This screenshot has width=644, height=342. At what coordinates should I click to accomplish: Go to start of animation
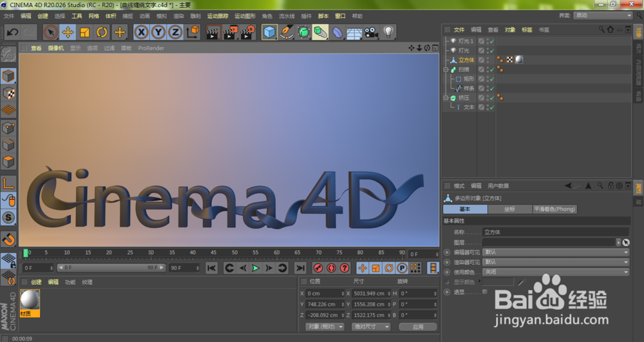point(211,268)
